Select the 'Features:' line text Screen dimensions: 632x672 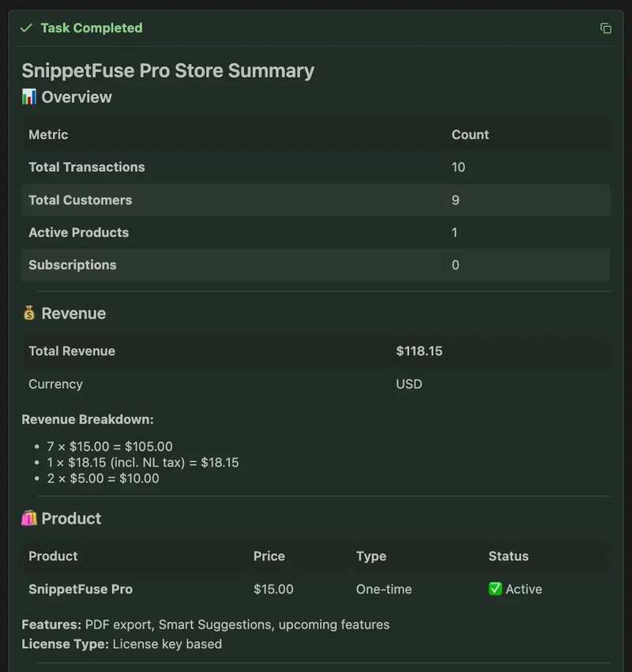click(206, 625)
